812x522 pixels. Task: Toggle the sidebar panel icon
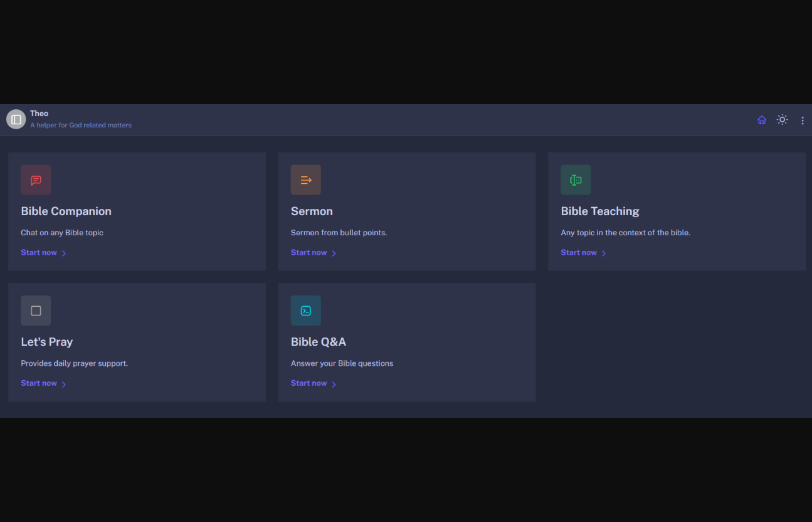pyautogui.click(x=16, y=119)
